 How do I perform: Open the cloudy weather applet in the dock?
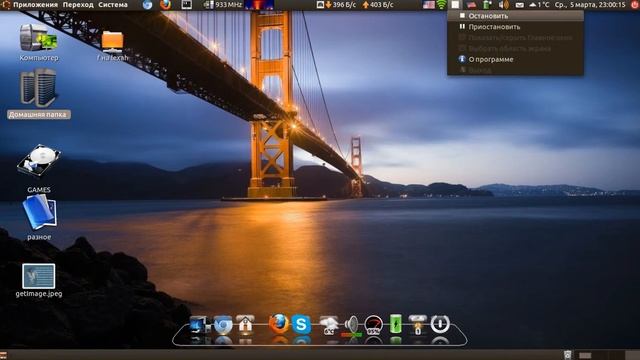[x=329, y=325]
